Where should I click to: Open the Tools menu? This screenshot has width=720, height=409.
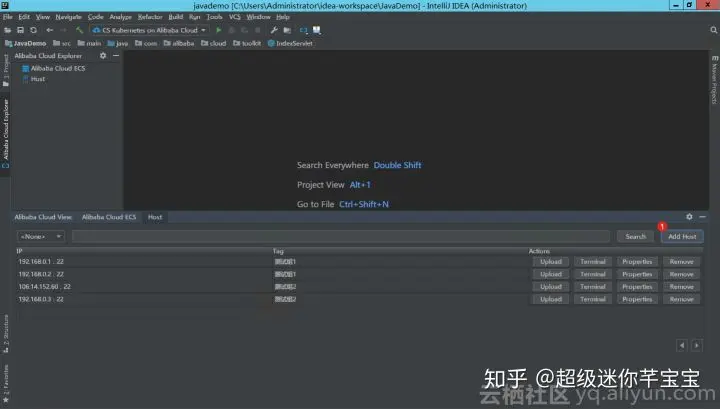click(x=214, y=17)
